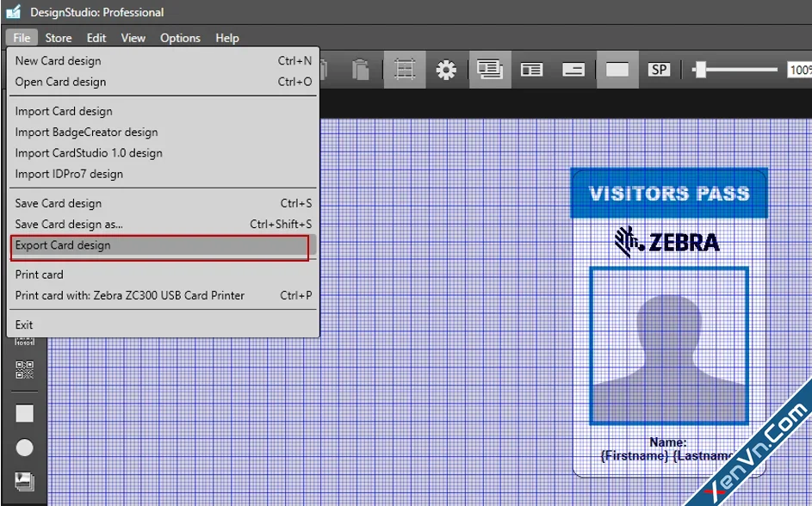Image resolution: width=812 pixels, height=506 pixels.
Task: Choose Exit from File menu
Action: pyautogui.click(x=163, y=325)
